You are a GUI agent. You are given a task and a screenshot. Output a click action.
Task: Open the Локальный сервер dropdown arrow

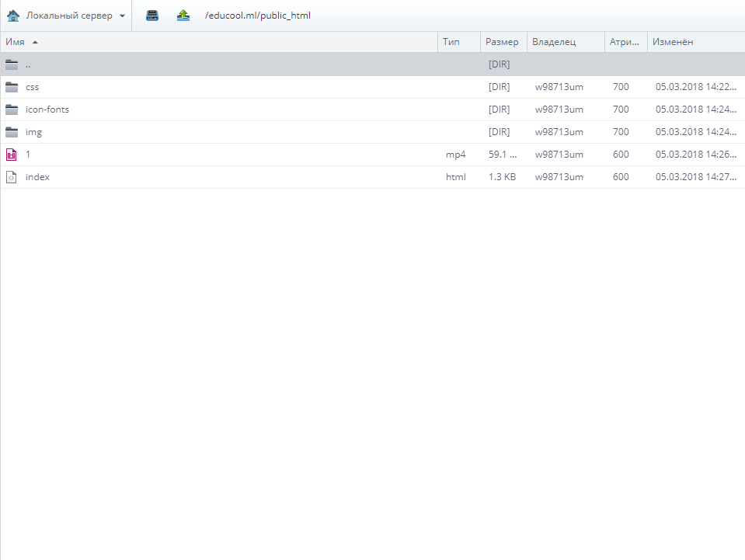[122, 16]
